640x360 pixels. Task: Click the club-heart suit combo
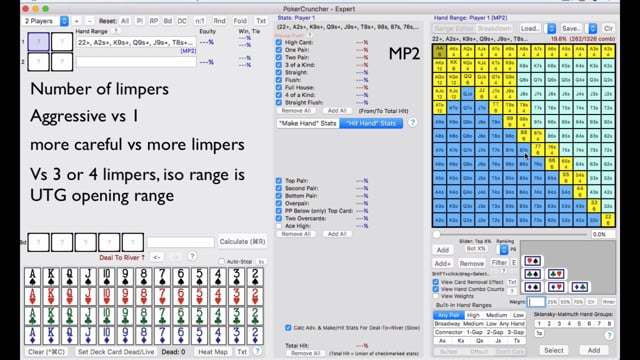point(556,274)
